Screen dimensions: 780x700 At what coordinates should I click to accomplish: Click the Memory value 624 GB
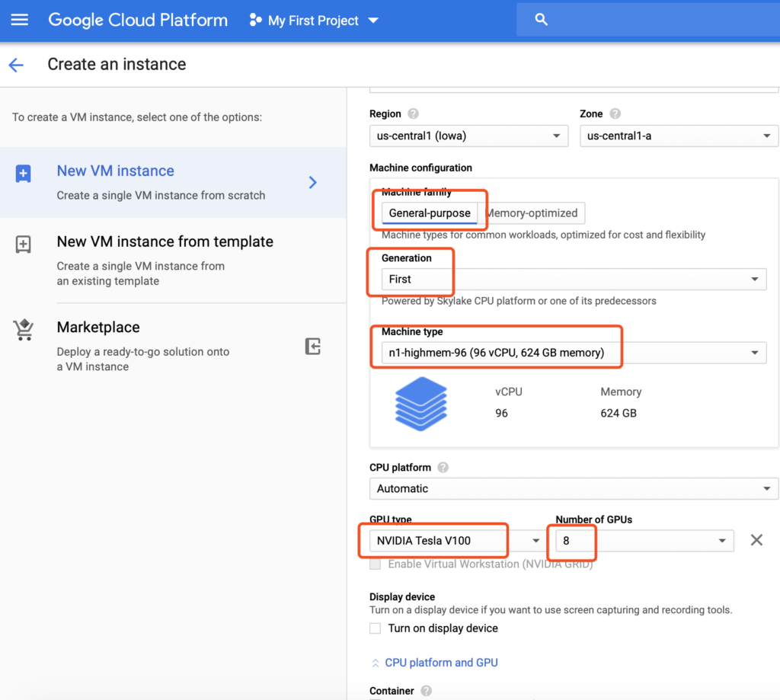619,414
